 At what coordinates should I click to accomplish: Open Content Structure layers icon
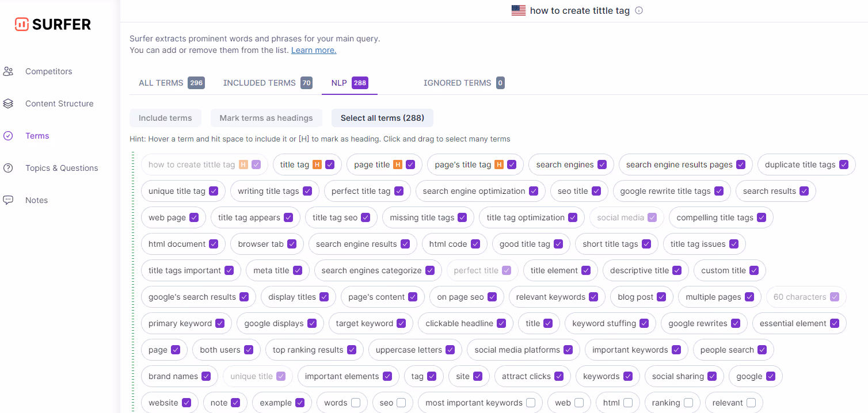[x=8, y=104]
